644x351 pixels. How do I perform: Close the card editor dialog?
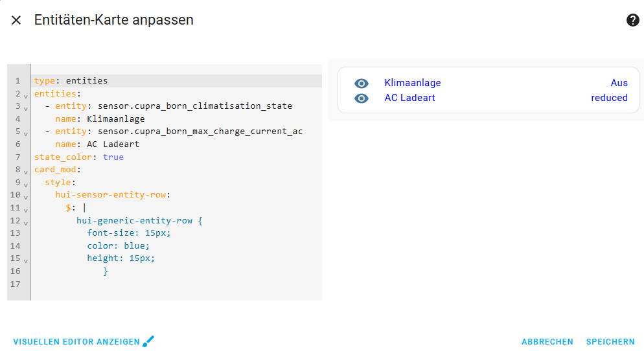16,20
